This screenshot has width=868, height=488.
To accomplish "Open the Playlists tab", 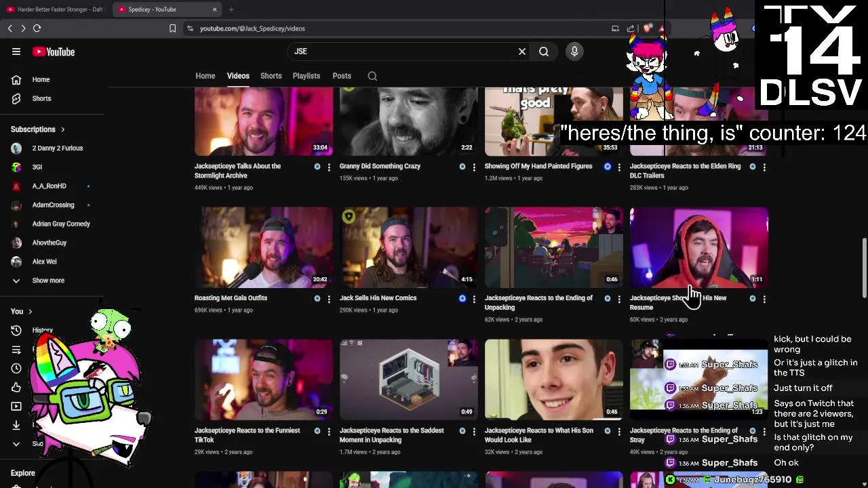I will tap(307, 76).
